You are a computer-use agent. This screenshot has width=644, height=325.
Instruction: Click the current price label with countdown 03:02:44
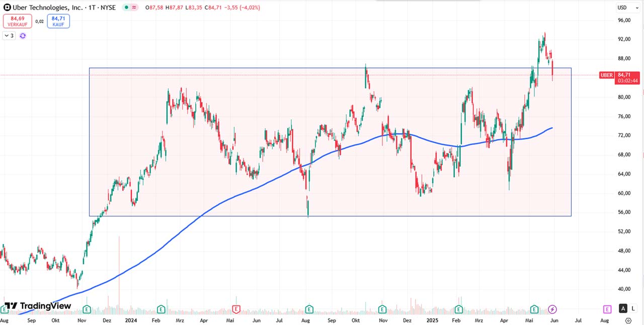click(628, 77)
